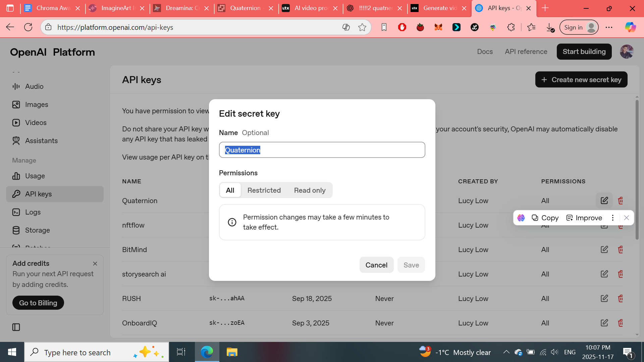Click the key Name input field

tap(322, 150)
